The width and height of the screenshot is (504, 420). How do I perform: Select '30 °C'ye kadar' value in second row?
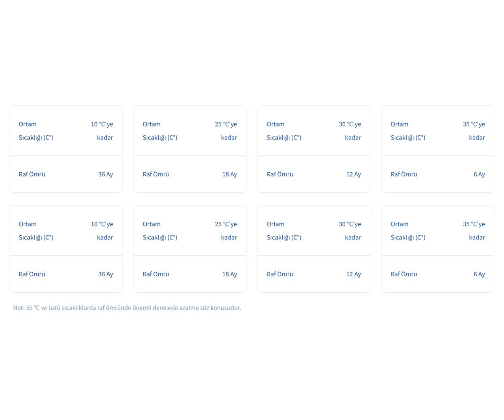[x=350, y=231]
